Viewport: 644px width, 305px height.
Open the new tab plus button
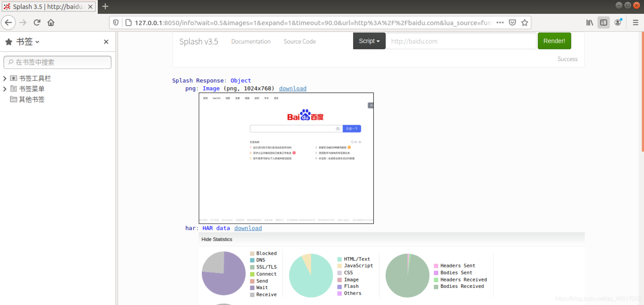tap(105, 6)
